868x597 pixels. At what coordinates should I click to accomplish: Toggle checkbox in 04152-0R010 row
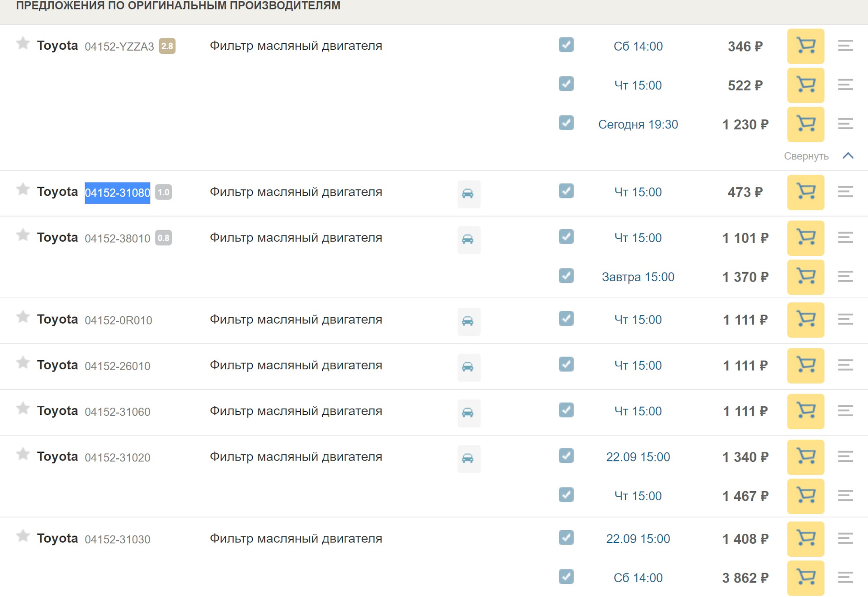click(x=566, y=319)
